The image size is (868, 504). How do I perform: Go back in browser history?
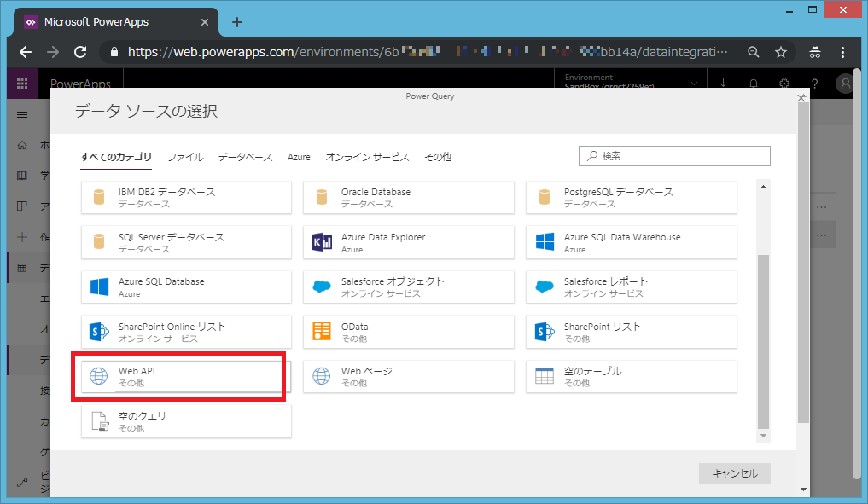click(26, 52)
